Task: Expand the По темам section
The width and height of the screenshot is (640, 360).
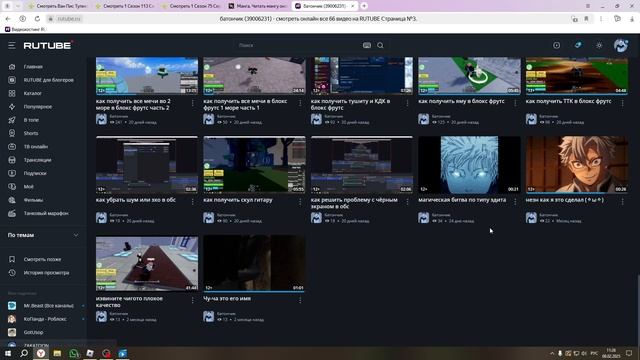Action: [x=43, y=235]
